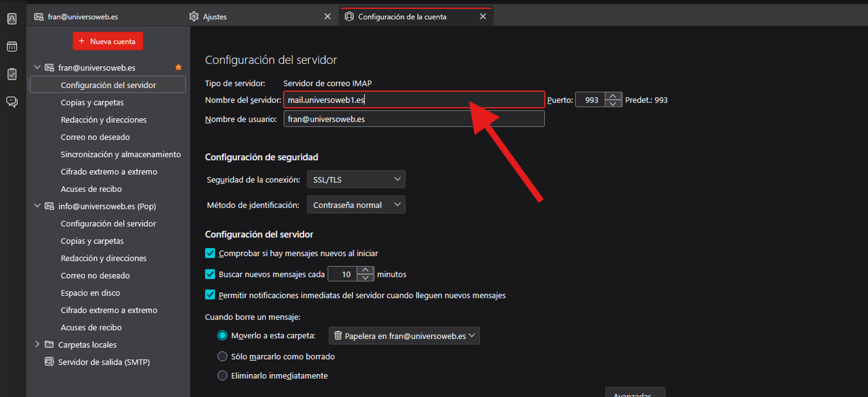This screenshot has width=868, height=397.
Task: Open Método de identificación dropdown
Action: pos(356,205)
